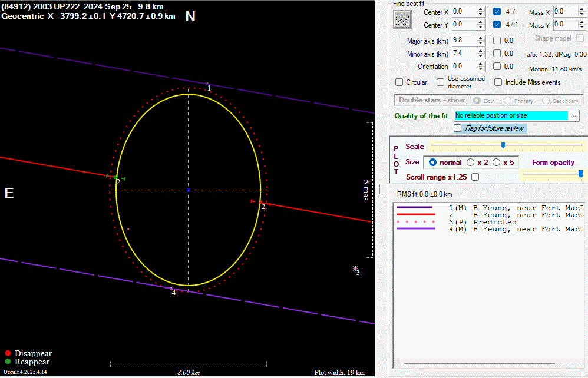Increase Mass X with the up spinner
This screenshot has height=378, width=588.
[x=582, y=9]
